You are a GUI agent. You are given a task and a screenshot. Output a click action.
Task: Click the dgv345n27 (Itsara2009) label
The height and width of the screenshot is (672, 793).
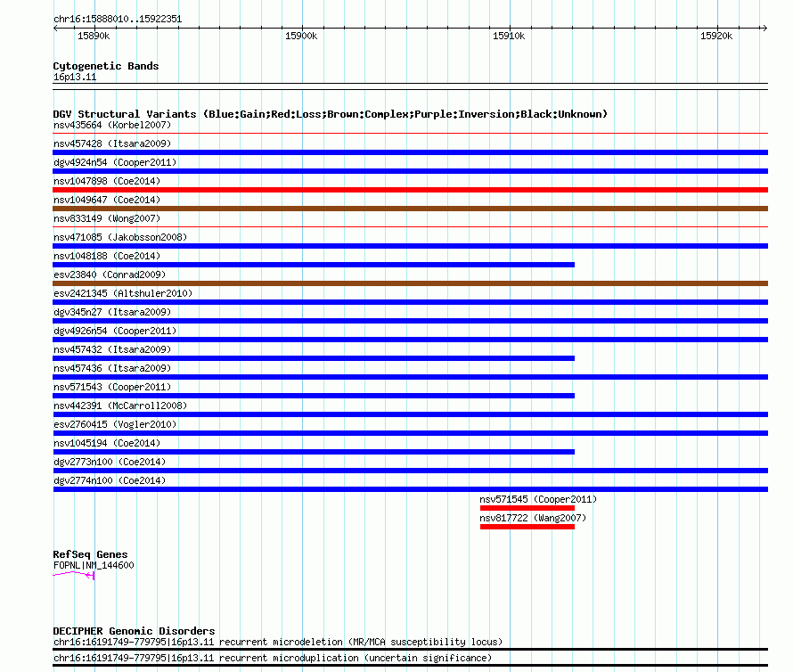point(112,312)
